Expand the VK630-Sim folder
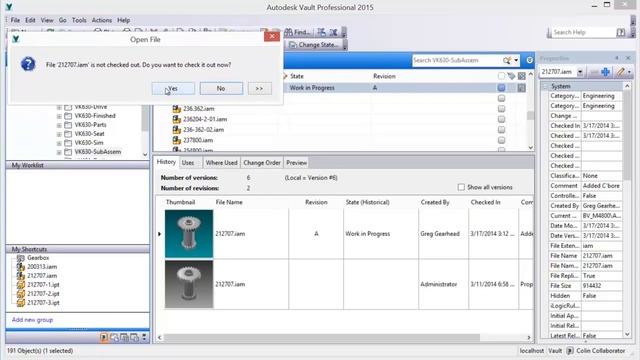640x360 pixels. (59, 143)
